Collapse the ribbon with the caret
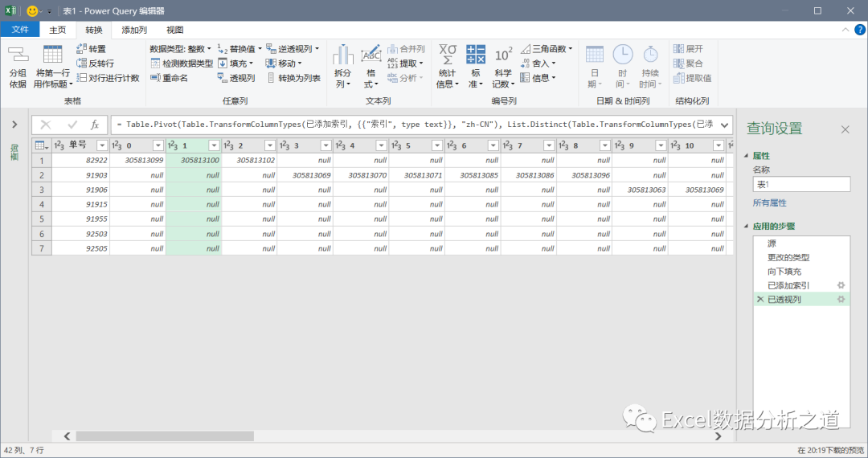The height and width of the screenshot is (458, 868). coord(845,30)
